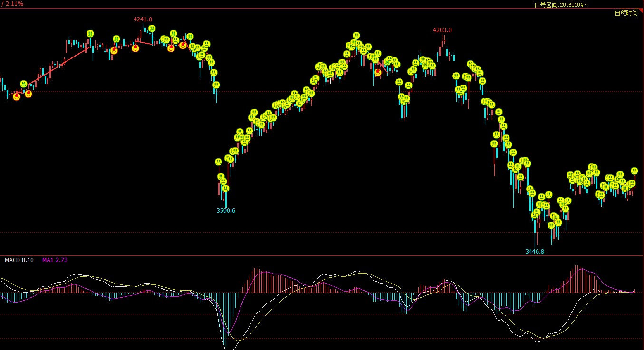The image size is (644, 350).
Task: Click the 3590.6 low price label
Action: (226, 211)
